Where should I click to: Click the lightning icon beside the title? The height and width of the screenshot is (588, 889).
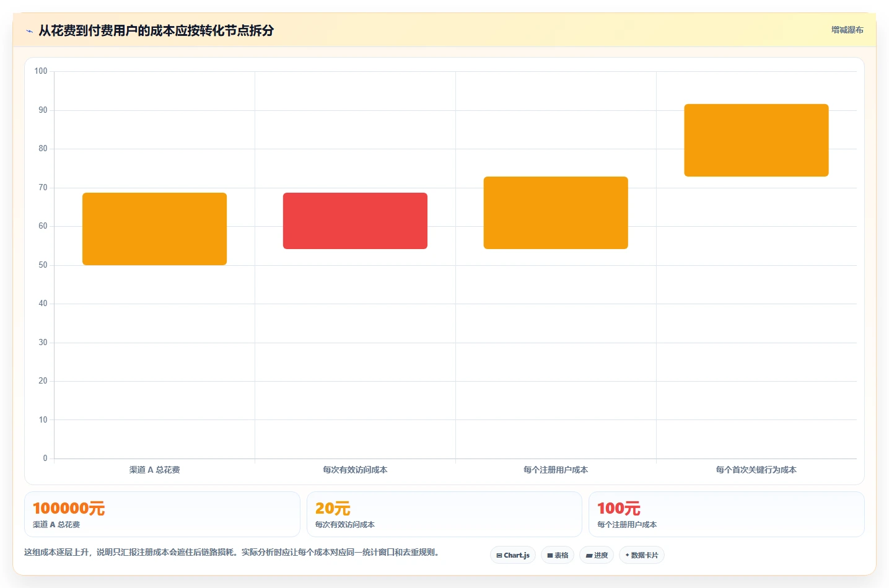coord(29,31)
